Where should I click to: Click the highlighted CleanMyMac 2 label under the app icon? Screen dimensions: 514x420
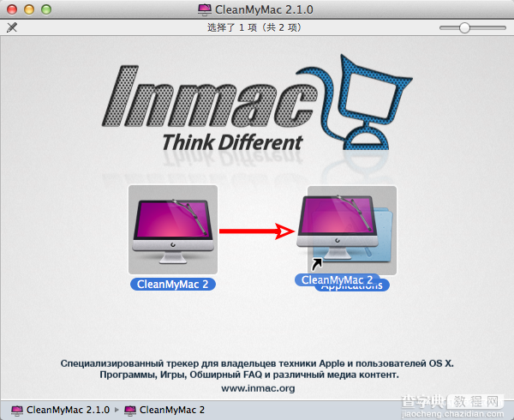[173, 285]
